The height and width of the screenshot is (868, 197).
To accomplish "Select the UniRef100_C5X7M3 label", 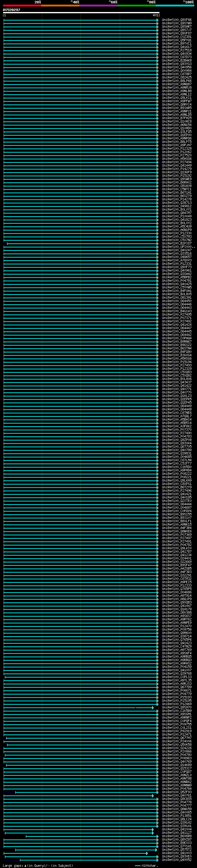I will pyautogui.click(x=177, y=236).
